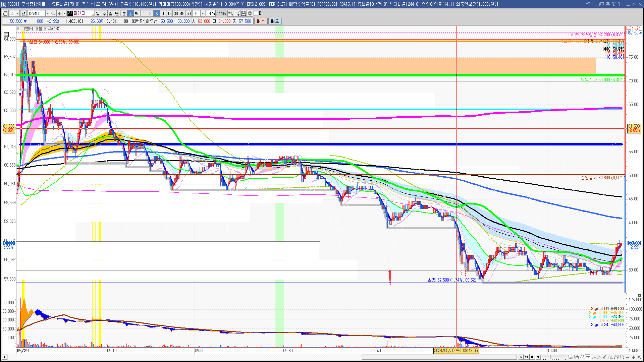Click the zoom magnifier in bottom toolbar
The height and width of the screenshot is (362, 644).
[x=622, y=357]
